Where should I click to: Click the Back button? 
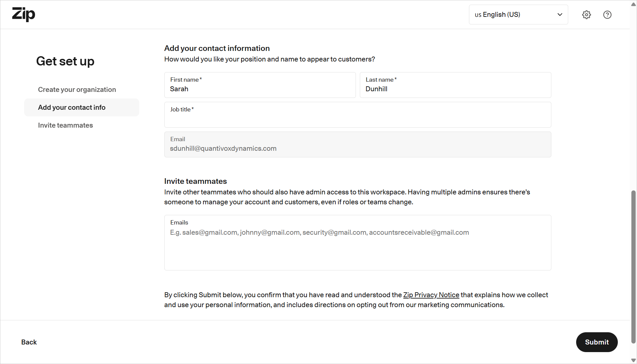pyautogui.click(x=29, y=342)
